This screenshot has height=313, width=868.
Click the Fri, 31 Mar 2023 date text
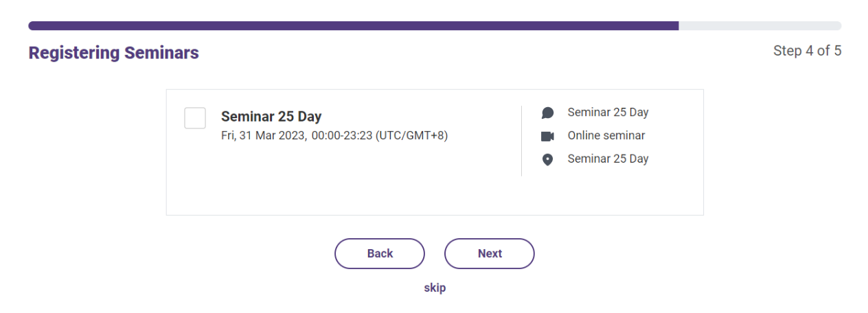[x=264, y=135]
